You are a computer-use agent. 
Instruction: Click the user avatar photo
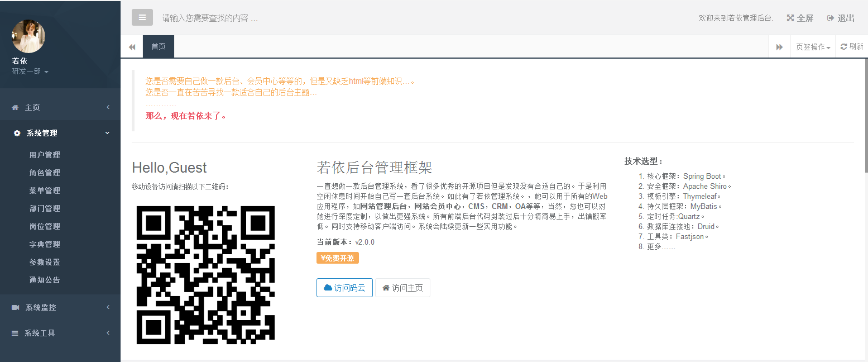coord(28,36)
